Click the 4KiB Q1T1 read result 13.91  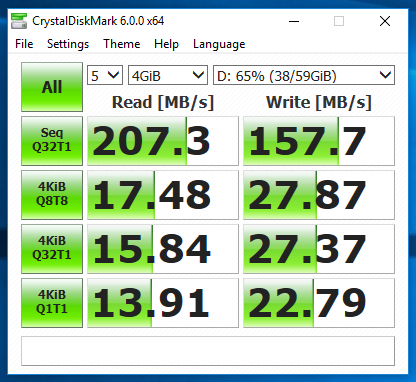pos(163,303)
